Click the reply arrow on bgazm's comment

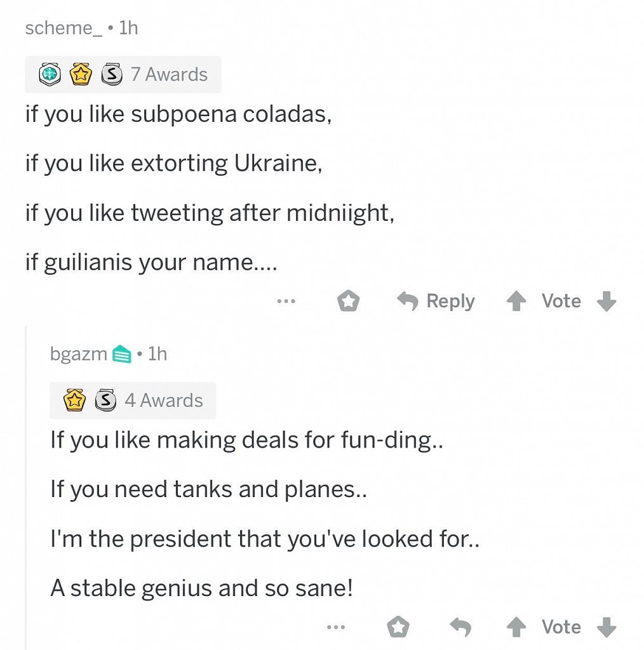(460, 627)
